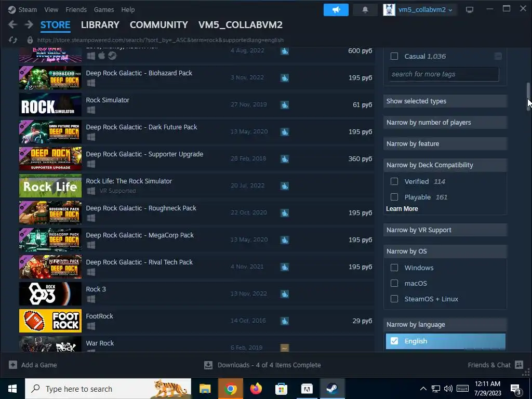Uncheck the English language filter

coord(394,341)
